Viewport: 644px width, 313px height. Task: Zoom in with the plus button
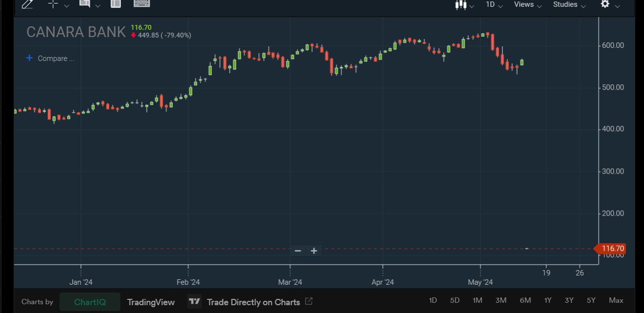(x=314, y=251)
